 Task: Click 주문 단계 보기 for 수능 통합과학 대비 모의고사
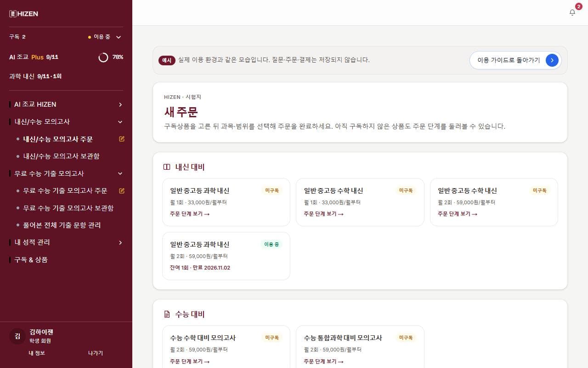pyautogui.click(x=324, y=361)
